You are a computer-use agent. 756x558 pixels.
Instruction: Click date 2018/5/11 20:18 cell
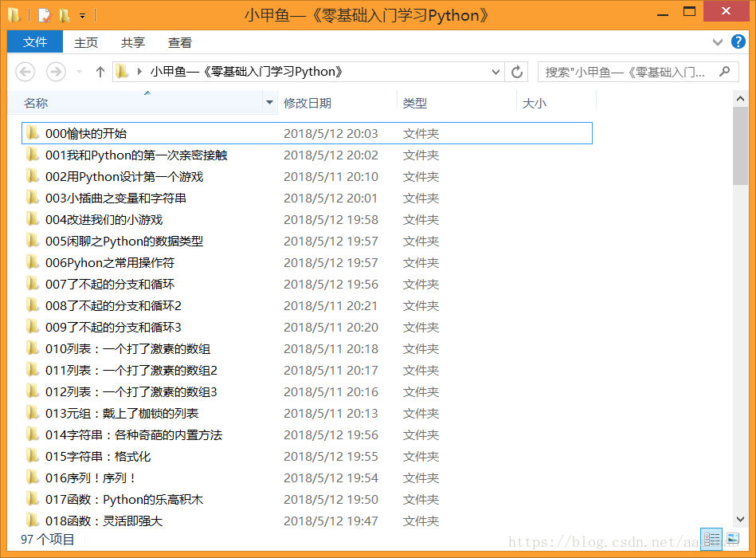pyautogui.click(x=331, y=348)
